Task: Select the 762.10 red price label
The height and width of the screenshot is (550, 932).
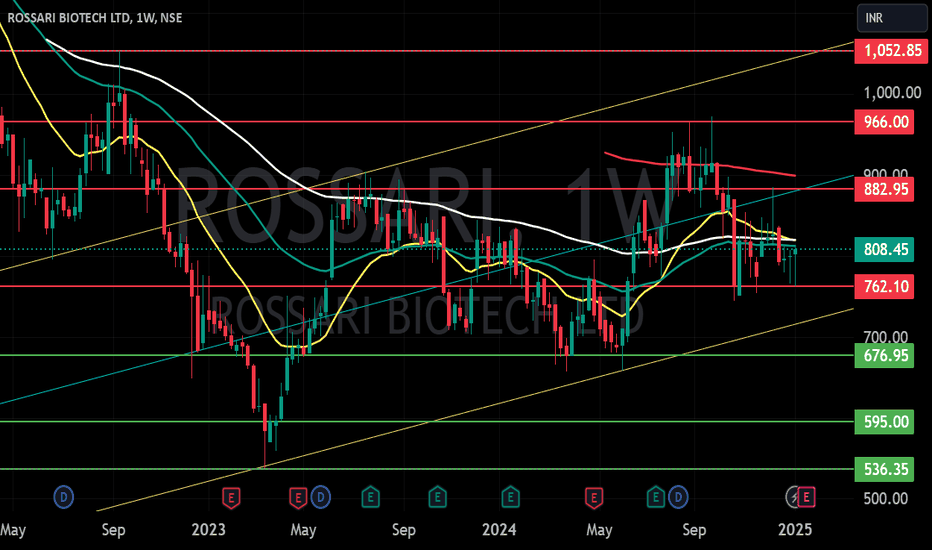Action: (x=884, y=287)
